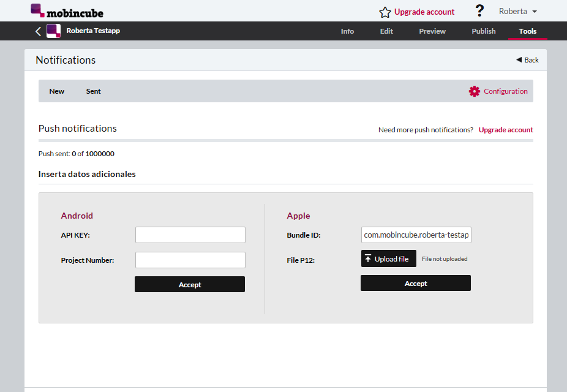Viewport: 567px width, 392px height.
Task: Go to the Publish tab
Action: click(x=484, y=31)
